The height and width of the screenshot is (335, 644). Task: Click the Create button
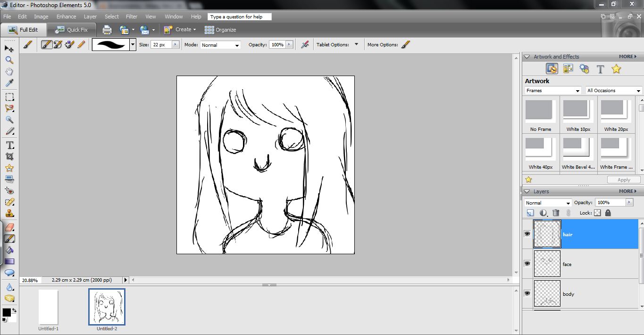tap(179, 30)
